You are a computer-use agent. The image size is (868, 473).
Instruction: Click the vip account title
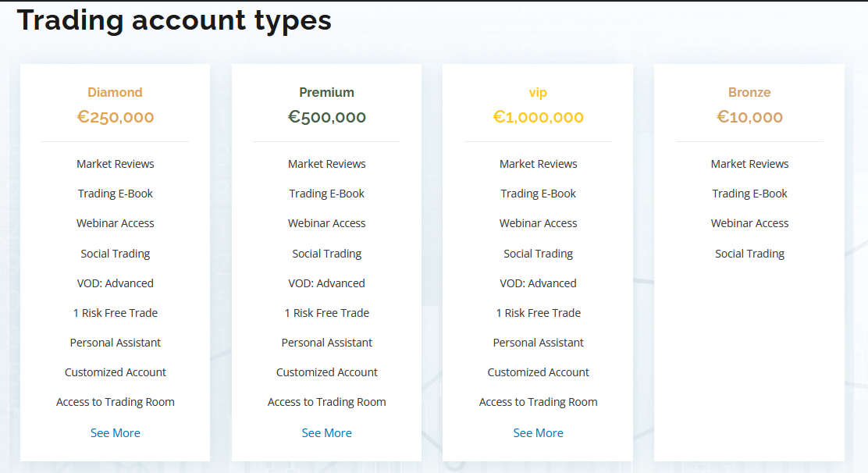[x=538, y=92]
